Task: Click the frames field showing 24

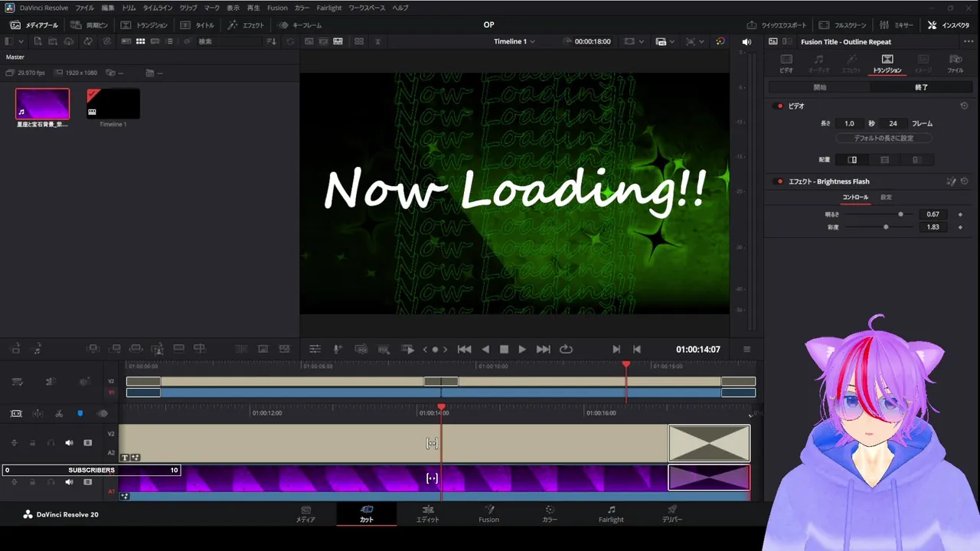Action: [893, 123]
